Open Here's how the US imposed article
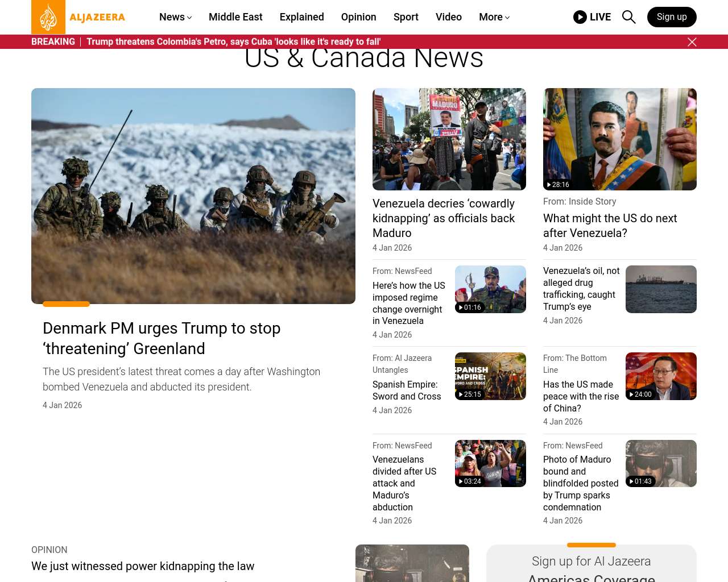Viewport: 728px width, 582px height. coord(409,303)
